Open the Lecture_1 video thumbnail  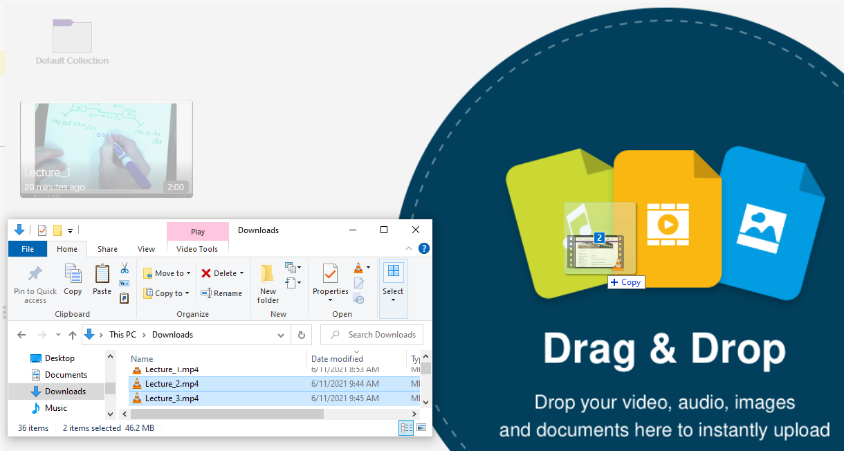coord(106,148)
